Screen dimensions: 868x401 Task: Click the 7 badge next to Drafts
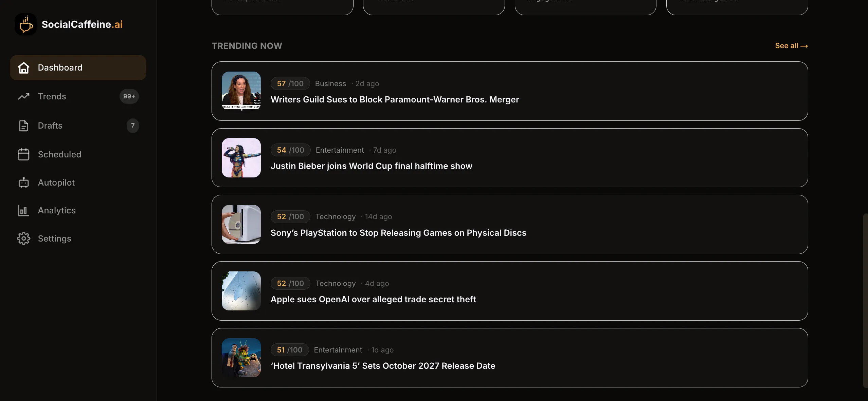(133, 126)
